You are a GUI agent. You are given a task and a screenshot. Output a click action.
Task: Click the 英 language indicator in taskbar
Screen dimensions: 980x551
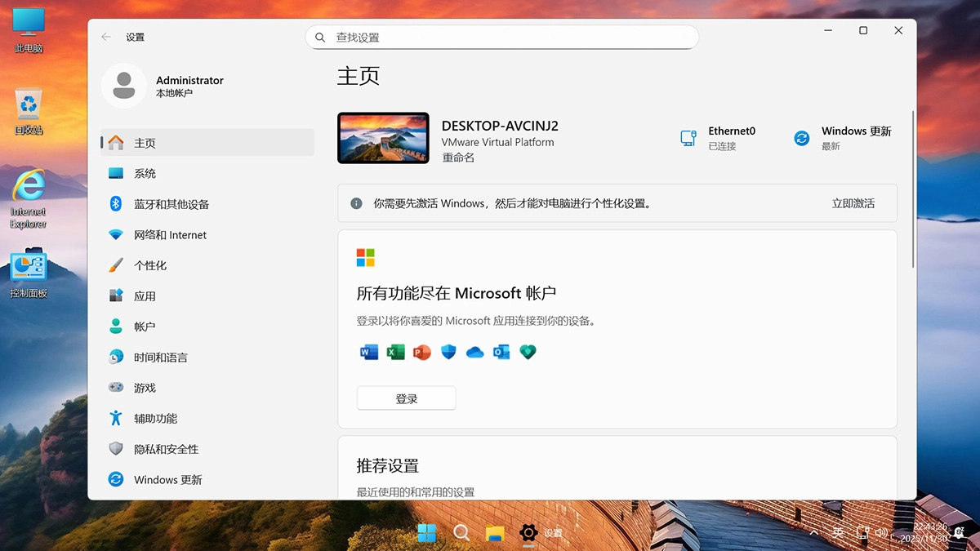click(838, 531)
